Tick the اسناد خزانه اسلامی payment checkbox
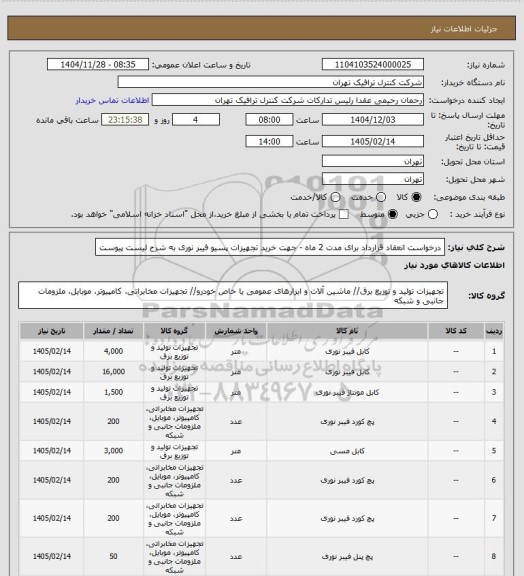Image resolution: width=524 pixels, height=576 pixels. 344,214
